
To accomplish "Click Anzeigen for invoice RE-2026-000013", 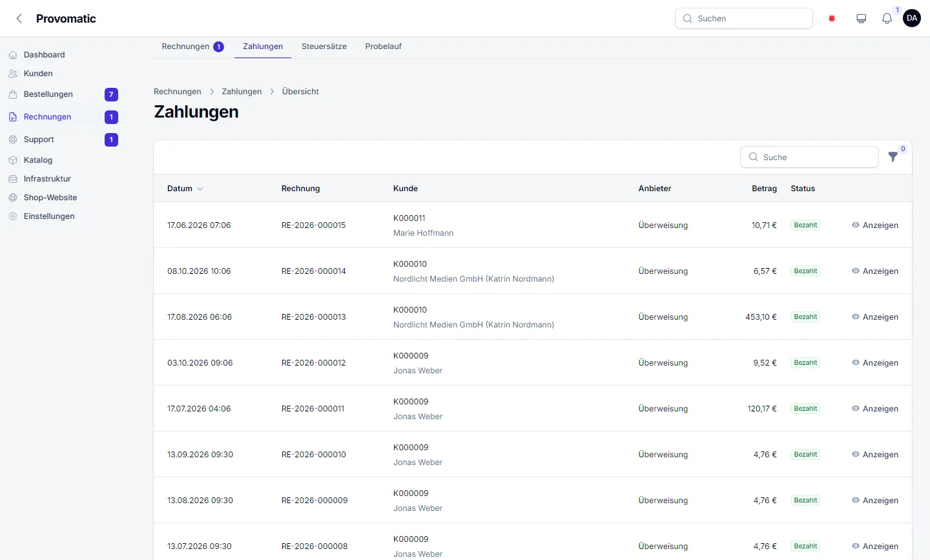I will click(x=875, y=317).
